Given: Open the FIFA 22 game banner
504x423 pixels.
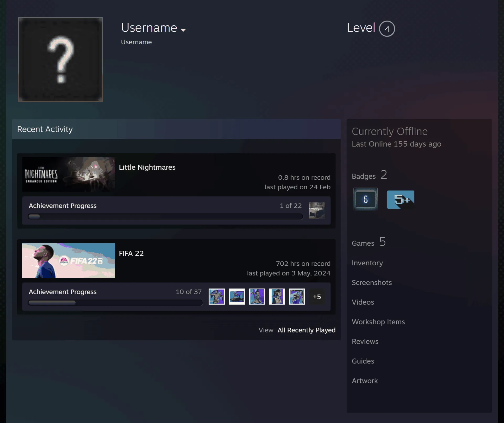Looking at the screenshot, I should tap(69, 260).
